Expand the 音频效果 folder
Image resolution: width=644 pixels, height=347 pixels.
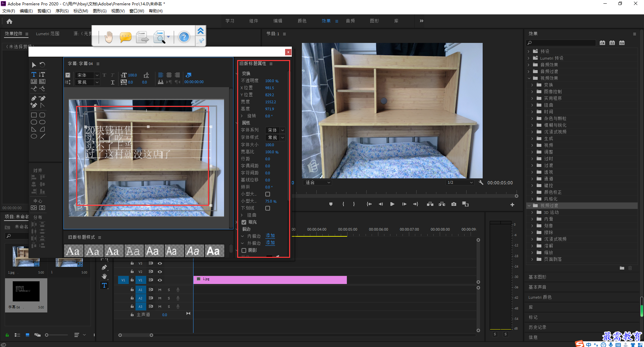pos(529,65)
